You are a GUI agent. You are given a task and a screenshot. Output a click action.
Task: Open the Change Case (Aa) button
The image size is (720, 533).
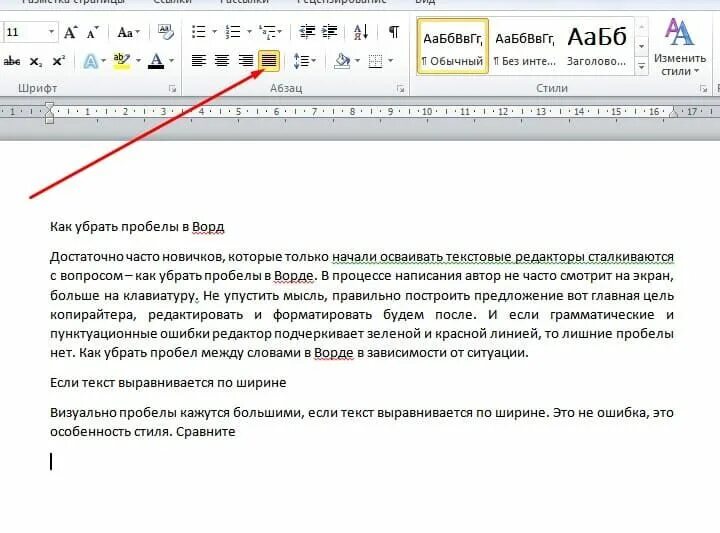click(128, 33)
